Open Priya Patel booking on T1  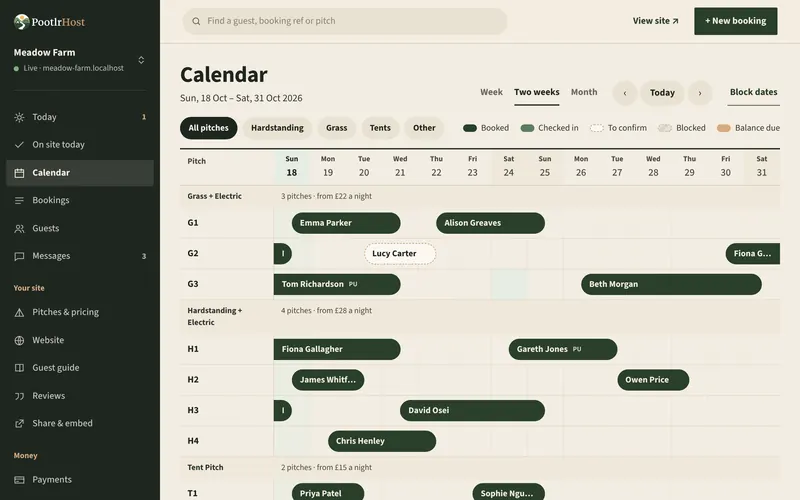328,493
